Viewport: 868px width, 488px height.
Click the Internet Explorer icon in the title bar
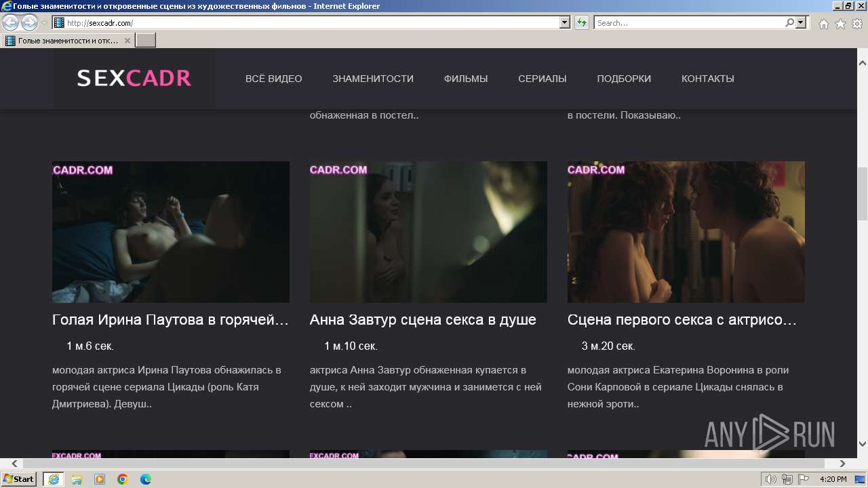7,6
